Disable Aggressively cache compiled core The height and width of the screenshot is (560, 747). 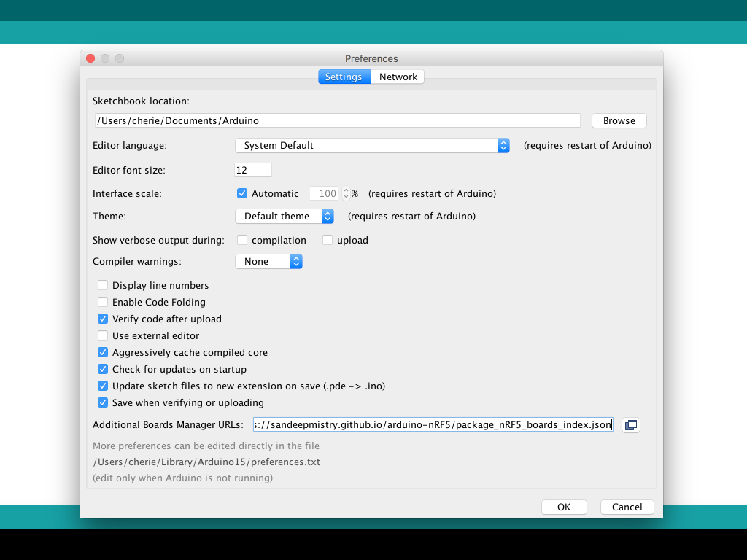point(102,352)
